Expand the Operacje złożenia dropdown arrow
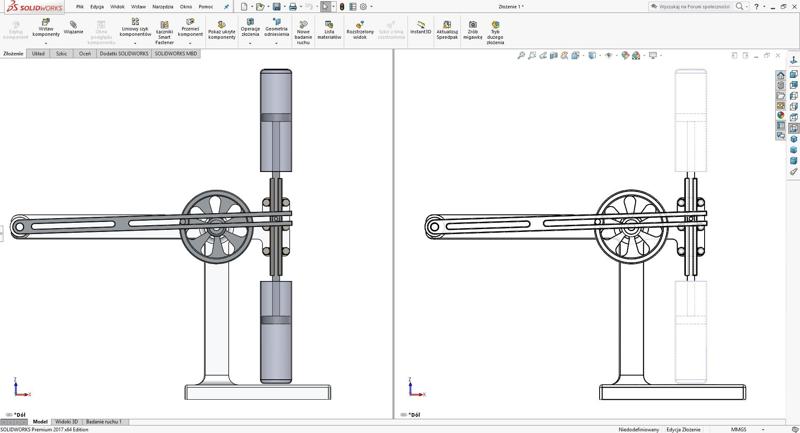 (x=250, y=43)
